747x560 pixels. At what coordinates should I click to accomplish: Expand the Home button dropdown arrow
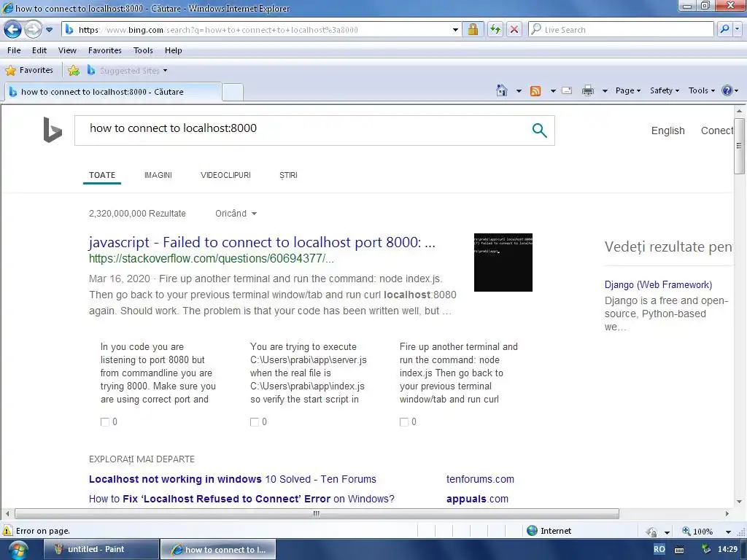(x=519, y=90)
